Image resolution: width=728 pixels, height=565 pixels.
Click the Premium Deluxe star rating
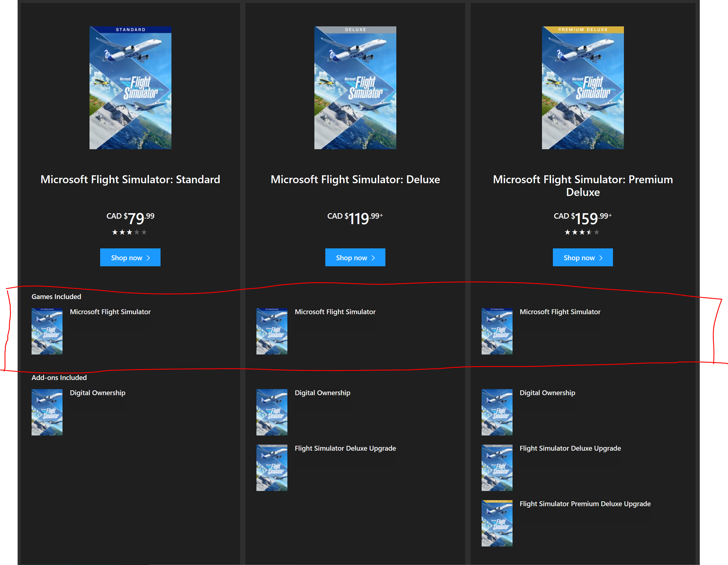[x=582, y=232]
